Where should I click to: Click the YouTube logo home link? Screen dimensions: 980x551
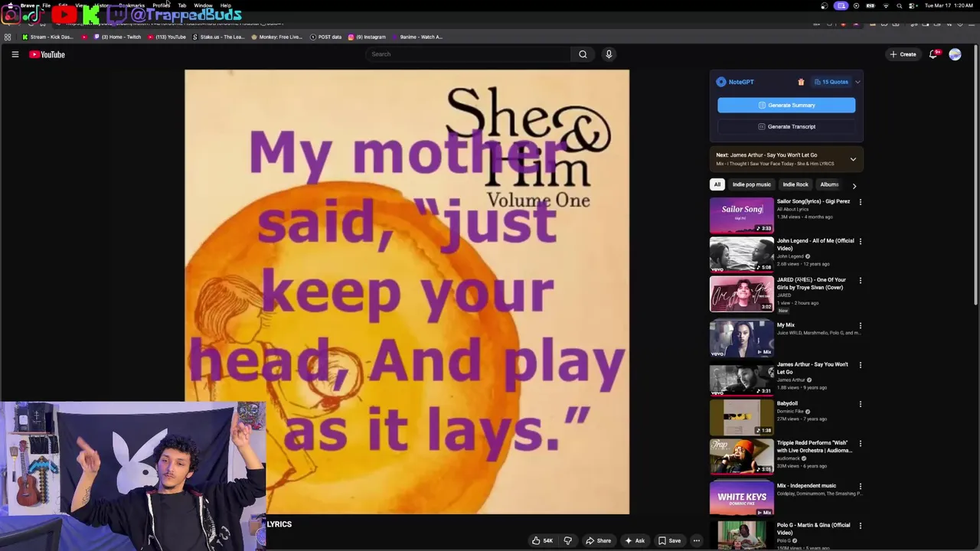[47, 54]
